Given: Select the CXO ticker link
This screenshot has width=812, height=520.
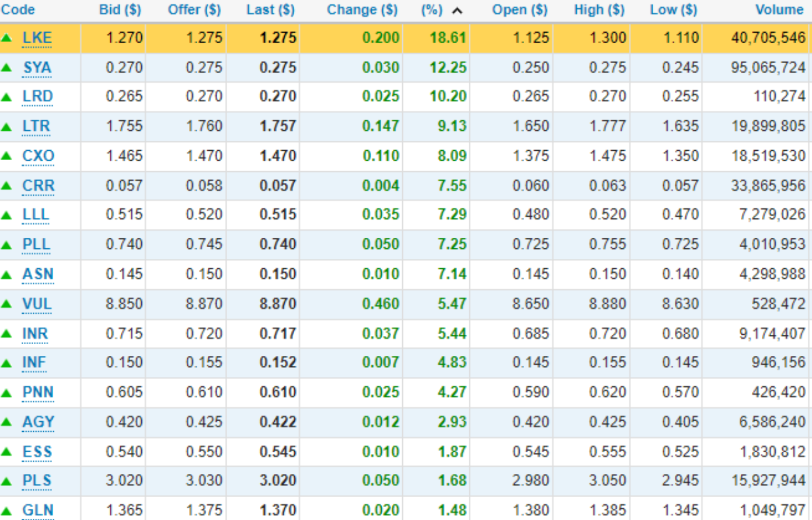Looking at the screenshot, I should pyautogui.click(x=38, y=156).
